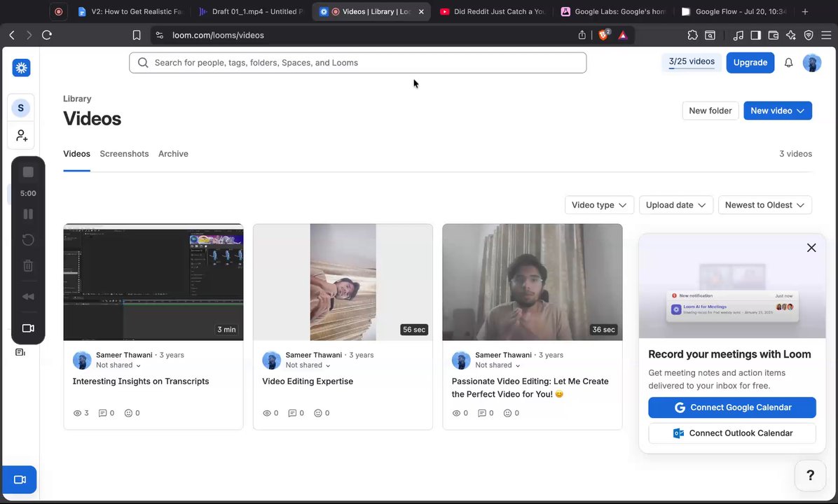Screen dimensions: 838x504
Task: Open the Upload date filter dropdown
Action: pyautogui.click(x=676, y=205)
